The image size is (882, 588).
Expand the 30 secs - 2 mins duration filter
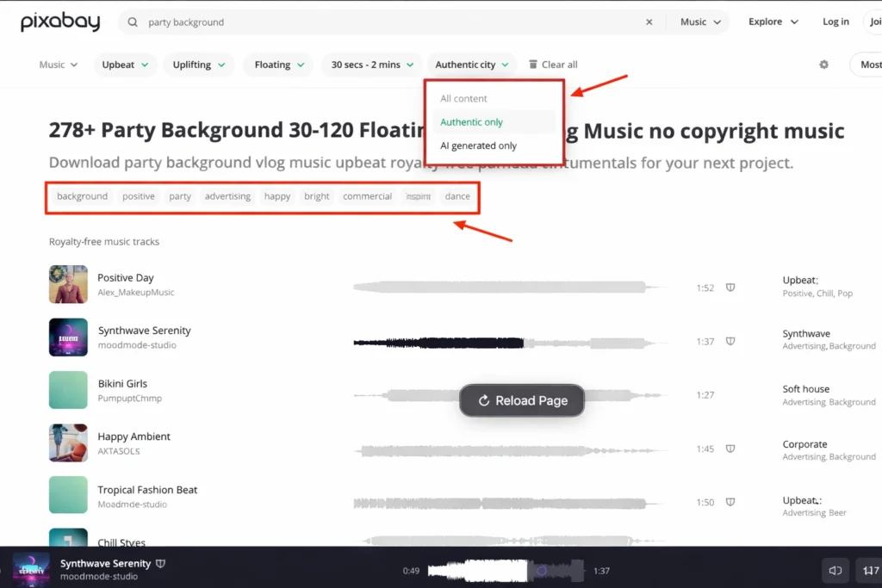click(370, 64)
